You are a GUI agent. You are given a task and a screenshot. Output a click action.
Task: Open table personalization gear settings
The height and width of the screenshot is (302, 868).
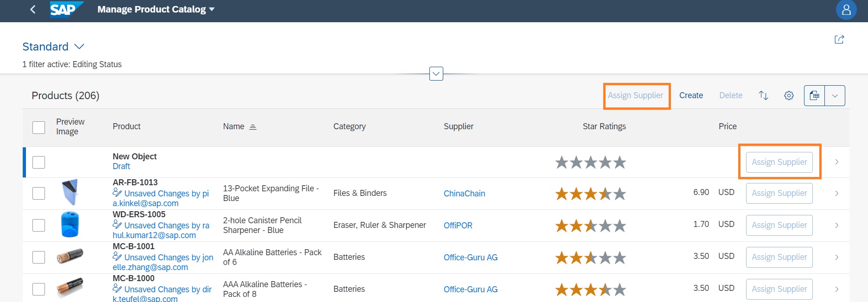[x=789, y=95]
